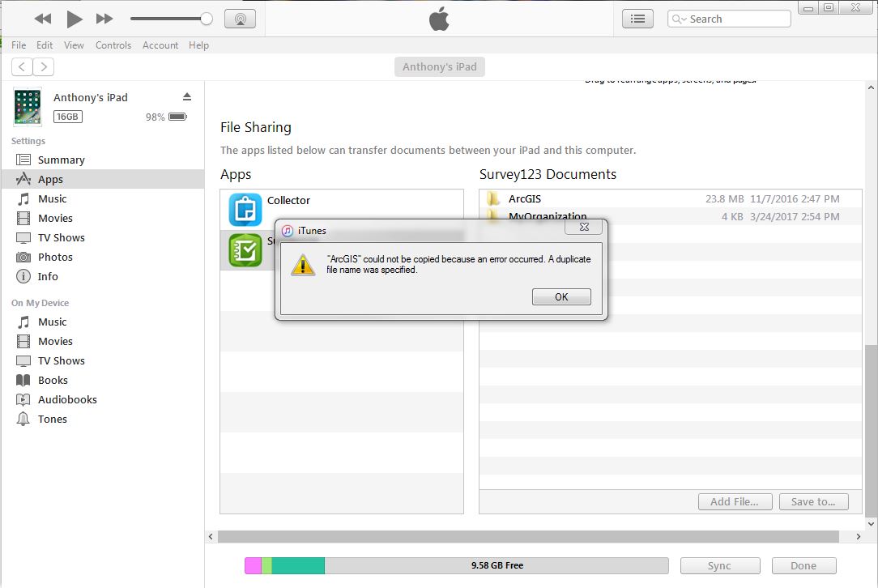Image resolution: width=878 pixels, height=588 pixels.
Task: Select Info in the sidebar
Action: tap(103, 277)
